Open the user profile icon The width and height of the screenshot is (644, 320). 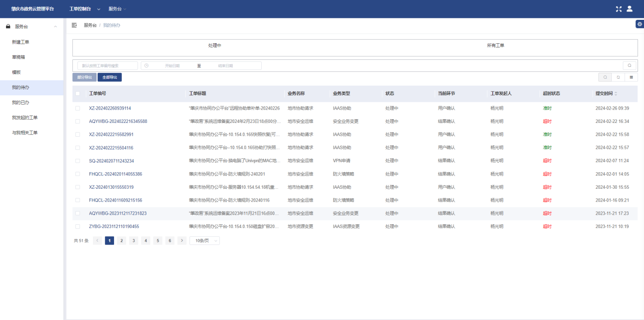pos(630,9)
